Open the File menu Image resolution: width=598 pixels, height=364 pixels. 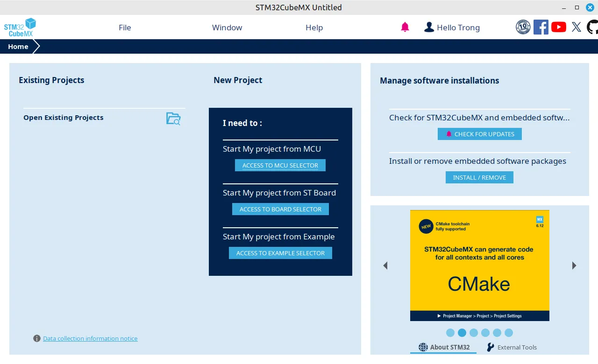point(125,28)
